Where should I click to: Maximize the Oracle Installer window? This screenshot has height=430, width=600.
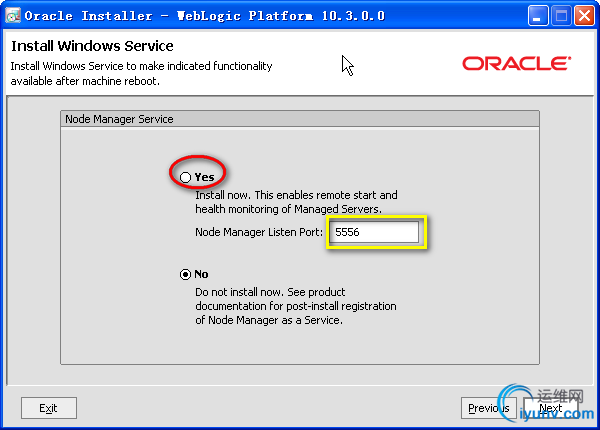[x=561, y=16]
